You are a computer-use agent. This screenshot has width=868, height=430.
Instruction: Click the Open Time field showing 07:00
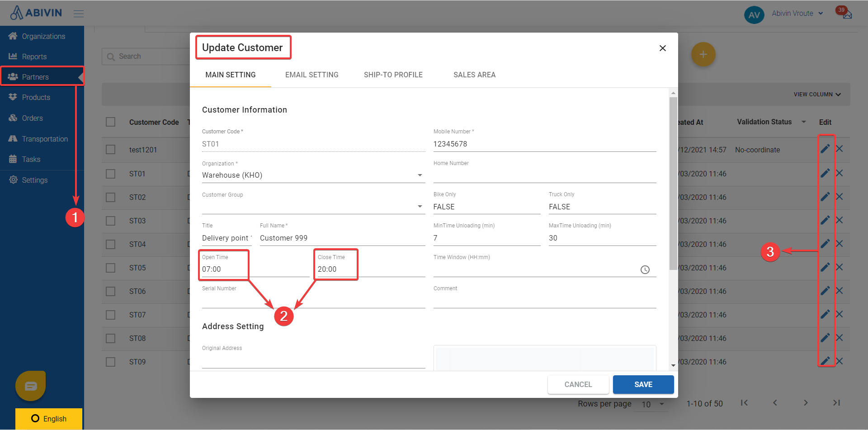[x=255, y=269]
